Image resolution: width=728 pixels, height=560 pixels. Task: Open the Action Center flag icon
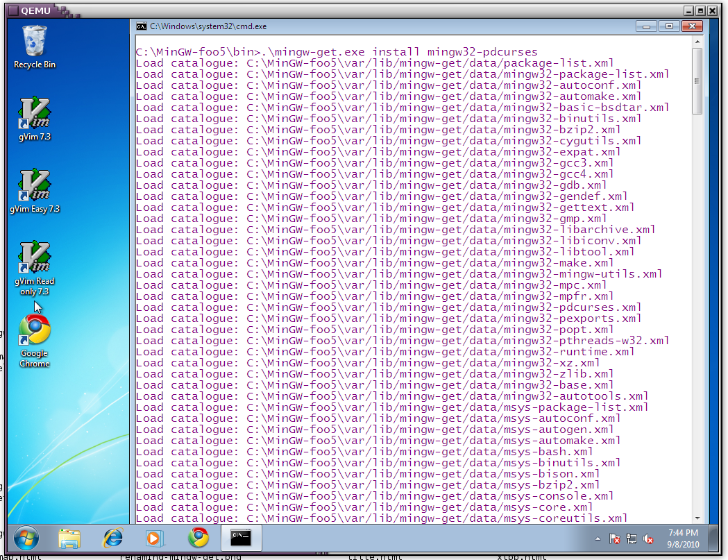click(615, 538)
